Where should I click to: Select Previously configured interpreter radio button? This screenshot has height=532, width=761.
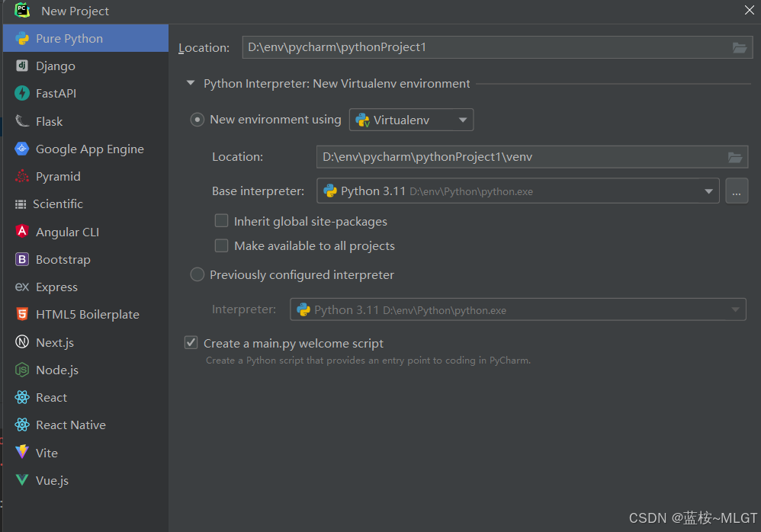pos(197,274)
